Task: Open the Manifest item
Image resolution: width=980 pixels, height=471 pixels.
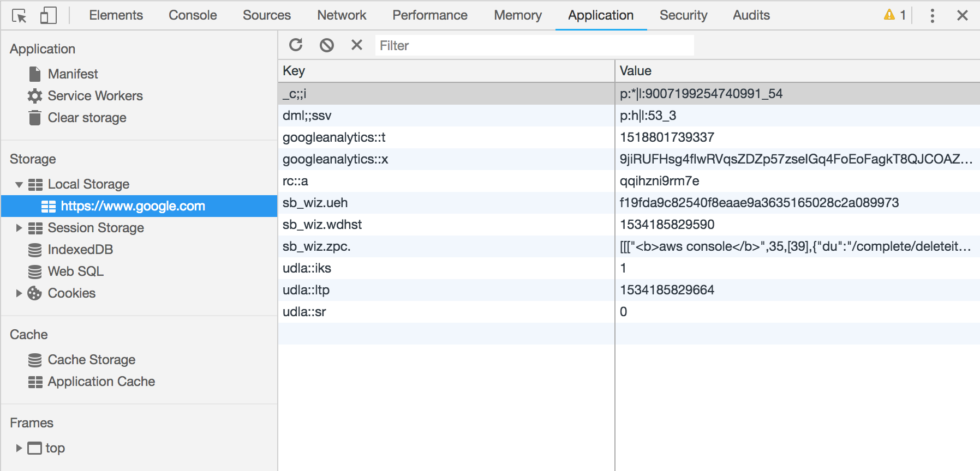Action: (73, 74)
